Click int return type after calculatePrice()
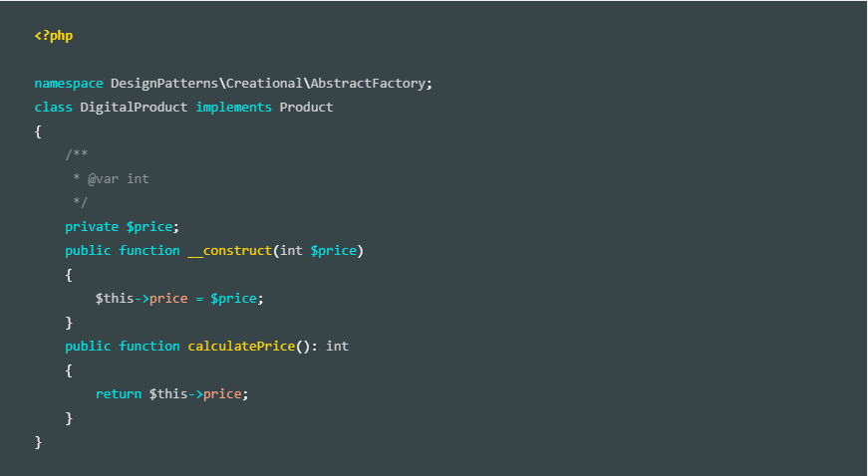This screenshot has height=476, width=868. pyautogui.click(x=337, y=347)
